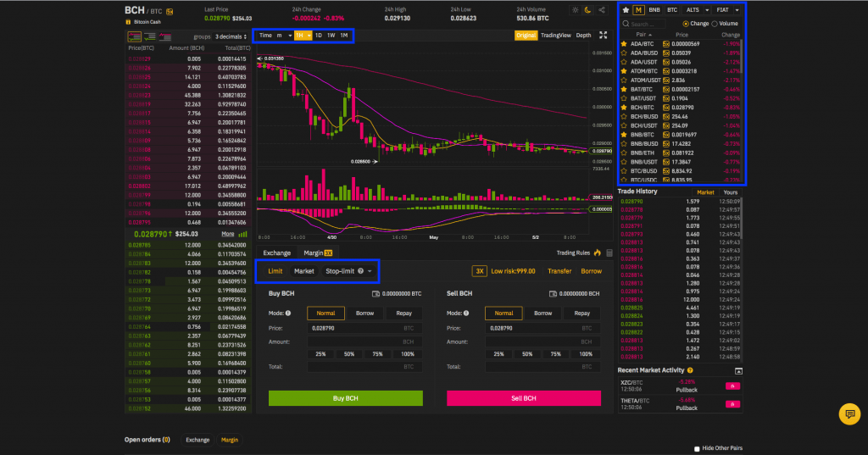Open the 1H interval dropdown arrow

point(309,36)
